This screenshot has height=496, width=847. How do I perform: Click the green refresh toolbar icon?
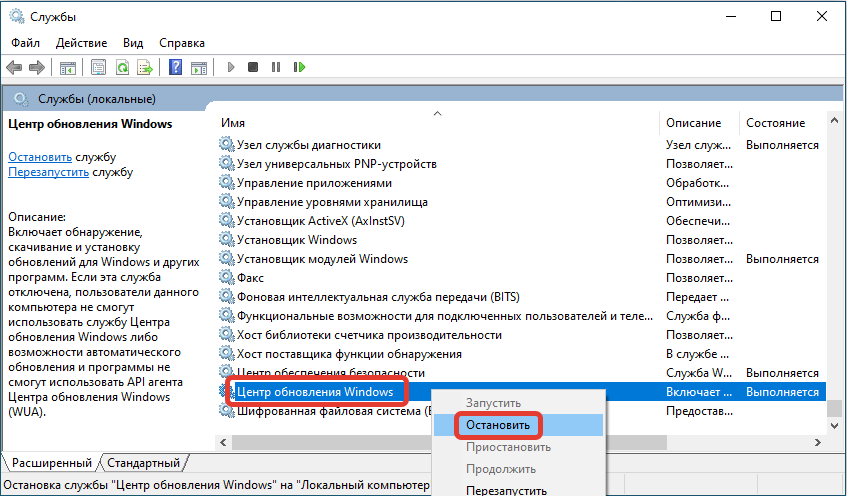(122, 68)
